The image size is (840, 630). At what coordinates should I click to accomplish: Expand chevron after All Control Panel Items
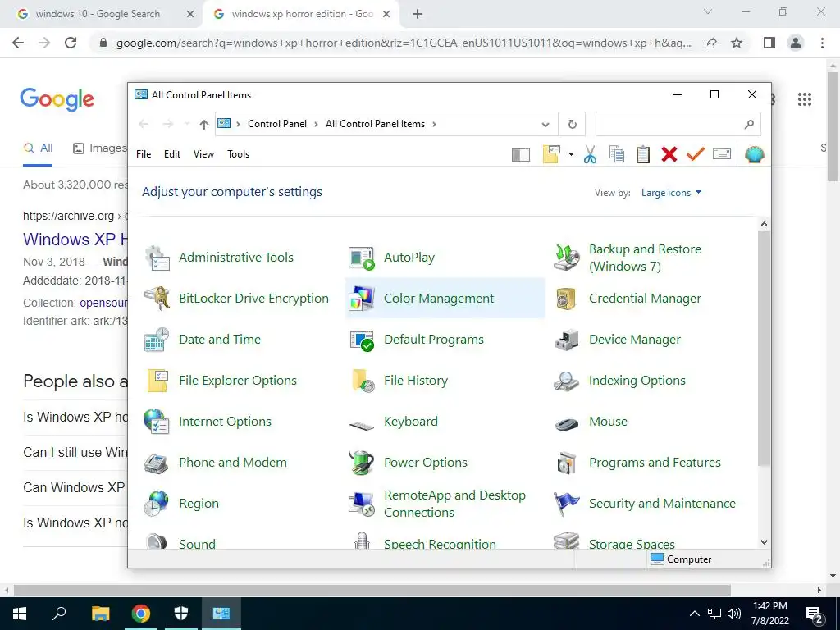(434, 125)
